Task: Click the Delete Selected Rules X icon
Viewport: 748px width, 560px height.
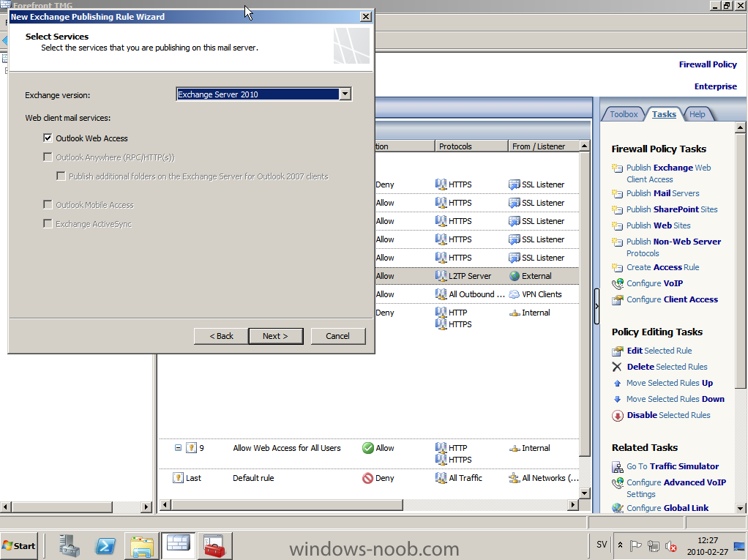Action: [x=617, y=367]
